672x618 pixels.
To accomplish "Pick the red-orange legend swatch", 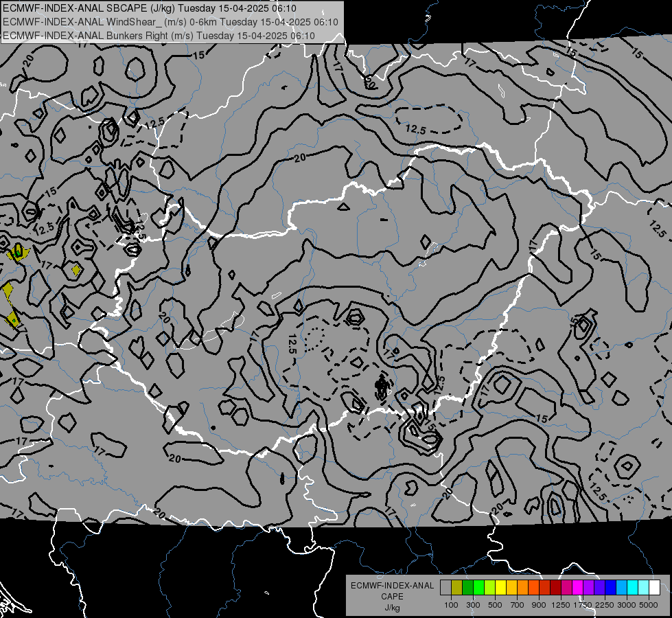I will [x=533, y=587].
